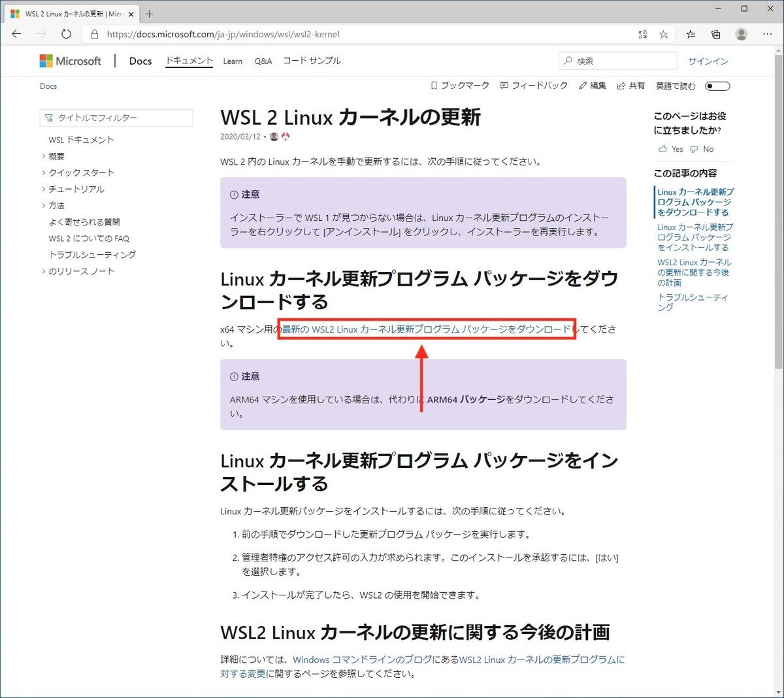Open the collections icon
Viewport: 784px width, 698px height.
(x=716, y=34)
